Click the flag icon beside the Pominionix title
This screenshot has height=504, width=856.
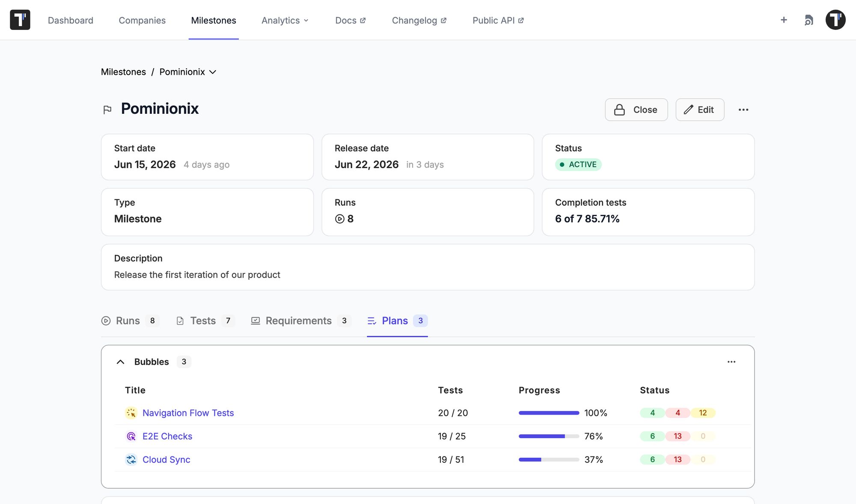[x=107, y=110]
